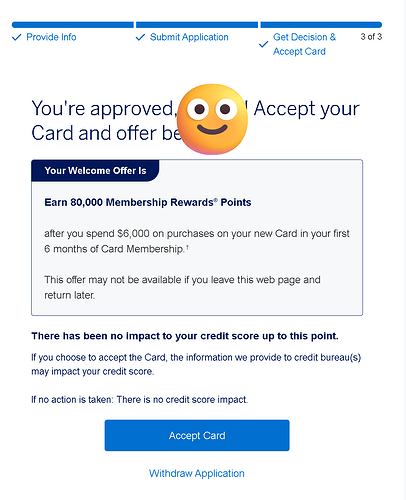Open the Get Decision & Accept Card step
406x500 pixels.
point(304,44)
